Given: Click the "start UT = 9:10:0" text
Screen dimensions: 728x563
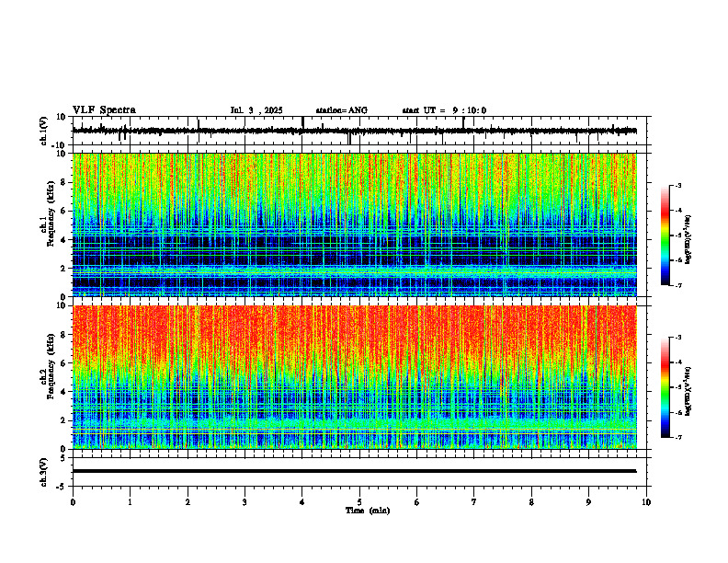Looking at the screenshot, I should point(444,110).
